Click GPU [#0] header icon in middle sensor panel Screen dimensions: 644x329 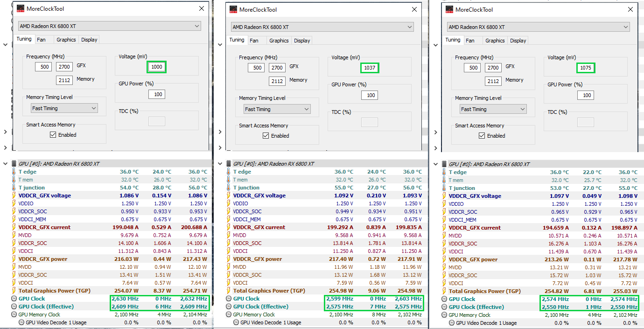coord(228,164)
